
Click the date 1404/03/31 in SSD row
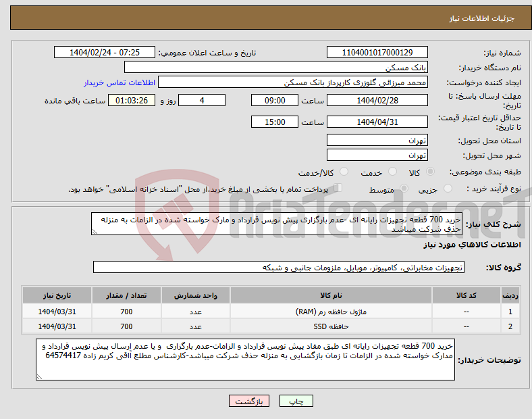pos(57,326)
